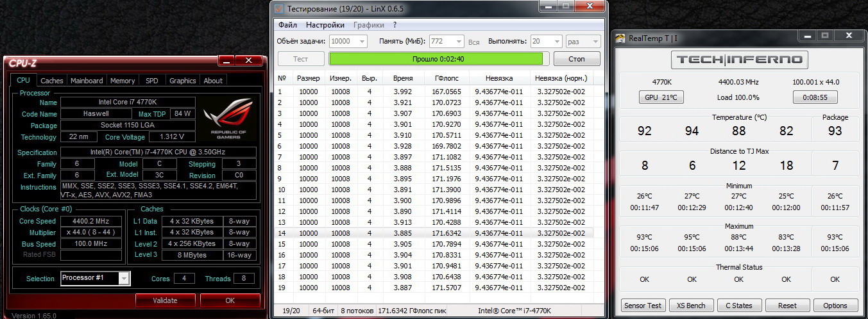Image resolution: width=868 pixels, height=319 pixels.
Task: Click the GPU 21°C button in RealTemp
Action: click(661, 97)
